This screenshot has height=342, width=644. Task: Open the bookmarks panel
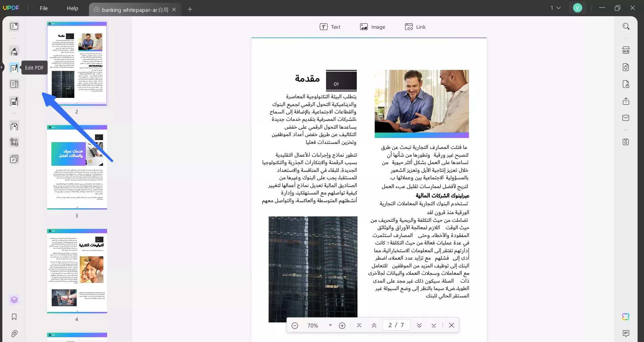[x=14, y=317]
